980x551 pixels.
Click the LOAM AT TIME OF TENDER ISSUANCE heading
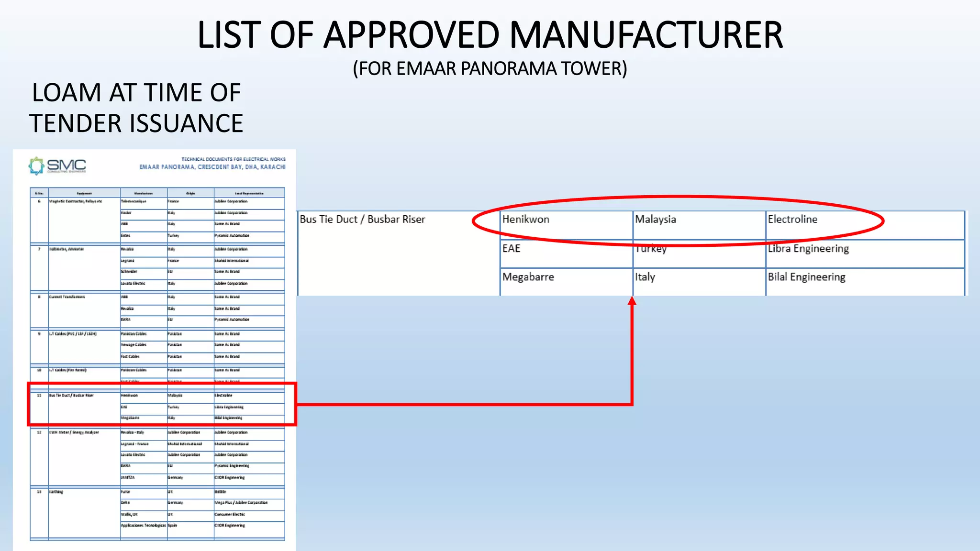click(x=136, y=108)
